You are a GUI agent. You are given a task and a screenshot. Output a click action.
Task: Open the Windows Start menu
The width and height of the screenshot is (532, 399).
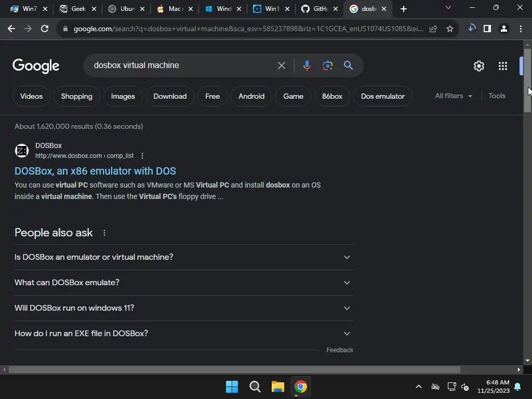coord(232,387)
